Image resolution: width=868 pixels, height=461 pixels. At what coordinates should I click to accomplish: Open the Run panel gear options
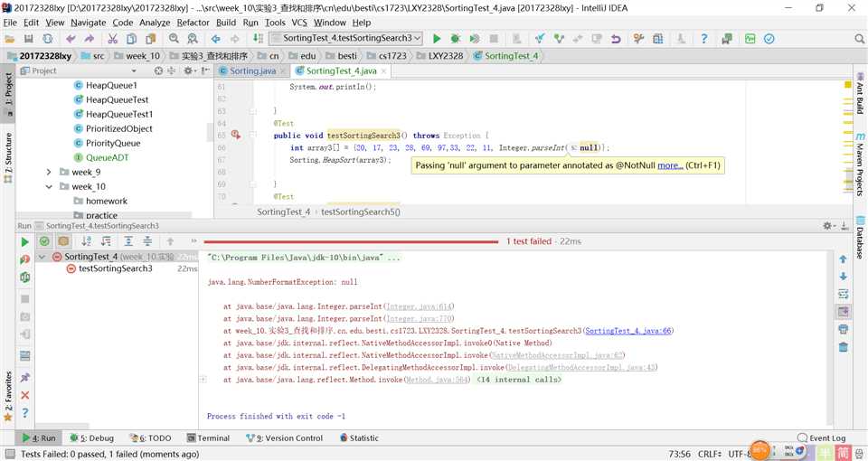point(827,226)
